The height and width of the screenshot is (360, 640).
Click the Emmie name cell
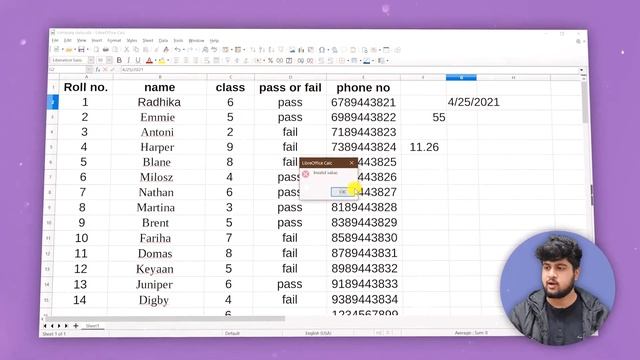tap(158, 118)
